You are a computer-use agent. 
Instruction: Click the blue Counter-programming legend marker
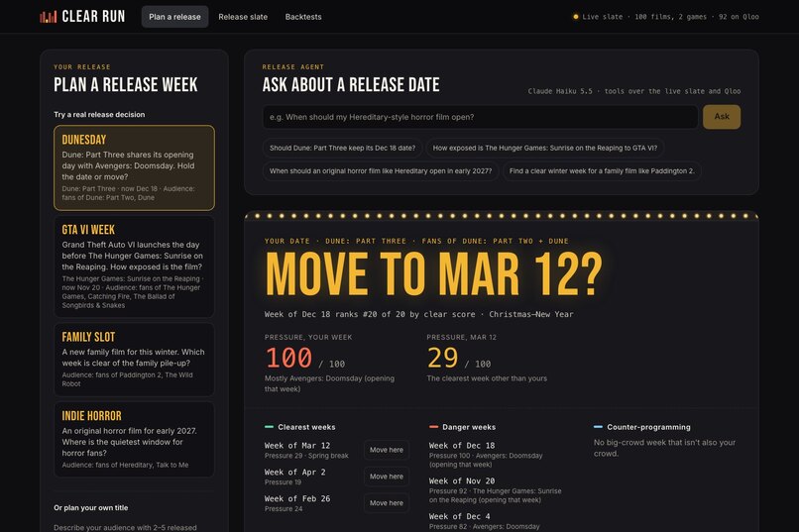[x=598, y=427]
